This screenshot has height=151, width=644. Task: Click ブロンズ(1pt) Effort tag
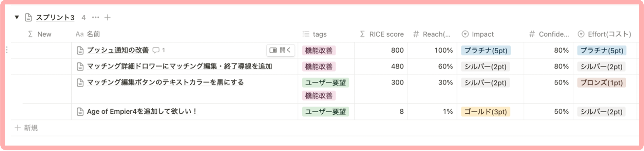pyautogui.click(x=602, y=82)
